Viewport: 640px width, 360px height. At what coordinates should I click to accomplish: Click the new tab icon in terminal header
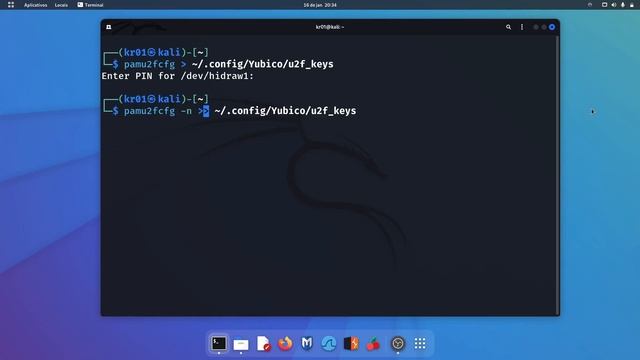click(x=109, y=27)
